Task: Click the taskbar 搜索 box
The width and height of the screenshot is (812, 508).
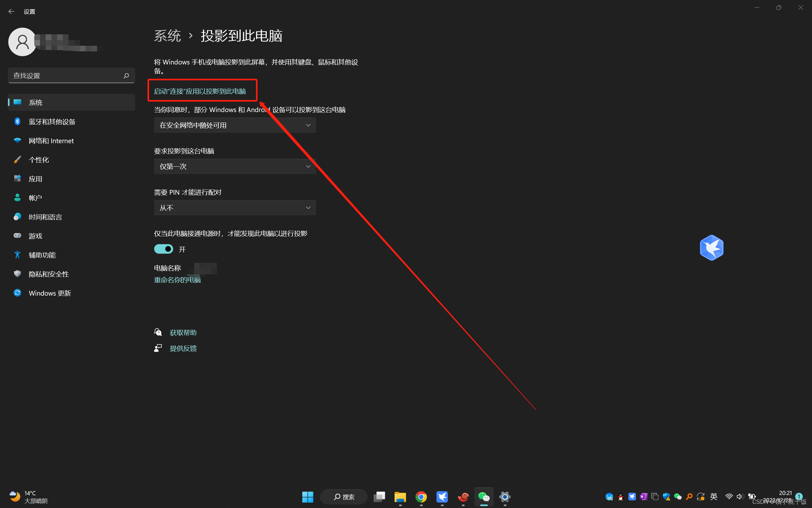Action: click(344, 497)
